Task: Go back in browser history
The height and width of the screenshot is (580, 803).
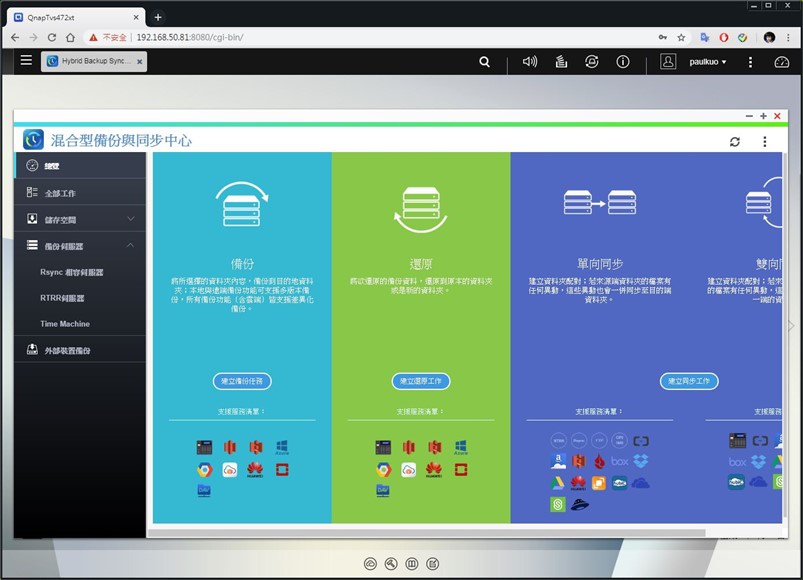Action: 15,37
